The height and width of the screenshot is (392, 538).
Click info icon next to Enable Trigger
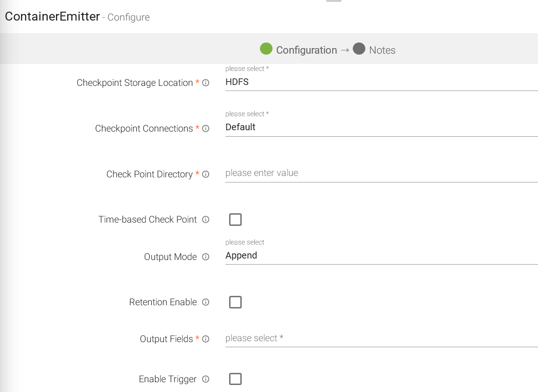click(206, 379)
